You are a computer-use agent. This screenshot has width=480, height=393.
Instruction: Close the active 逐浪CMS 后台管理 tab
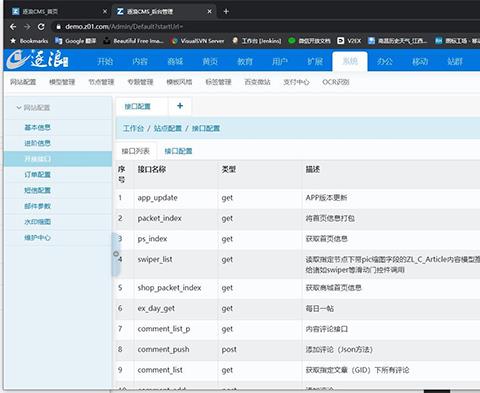click(x=209, y=11)
